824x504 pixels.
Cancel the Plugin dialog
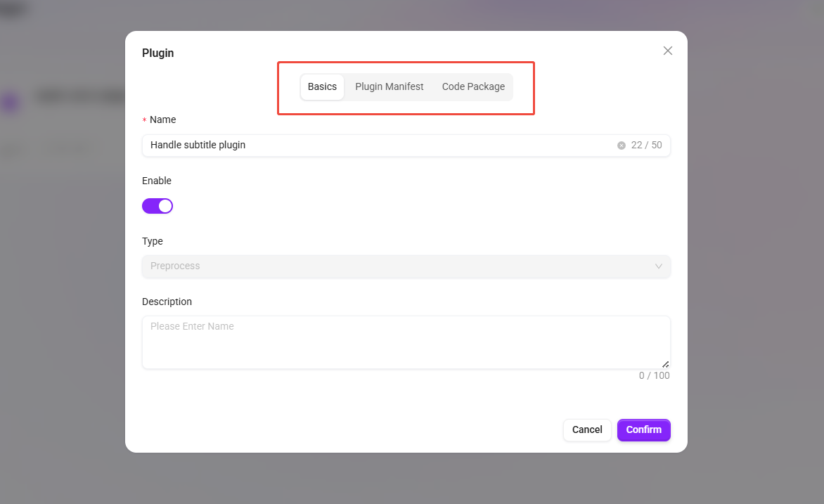click(587, 430)
